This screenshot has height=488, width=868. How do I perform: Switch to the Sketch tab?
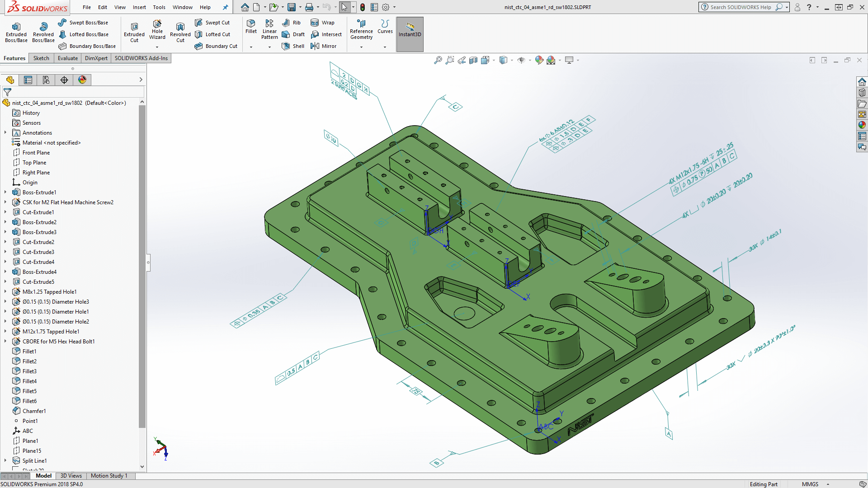[x=41, y=58]
